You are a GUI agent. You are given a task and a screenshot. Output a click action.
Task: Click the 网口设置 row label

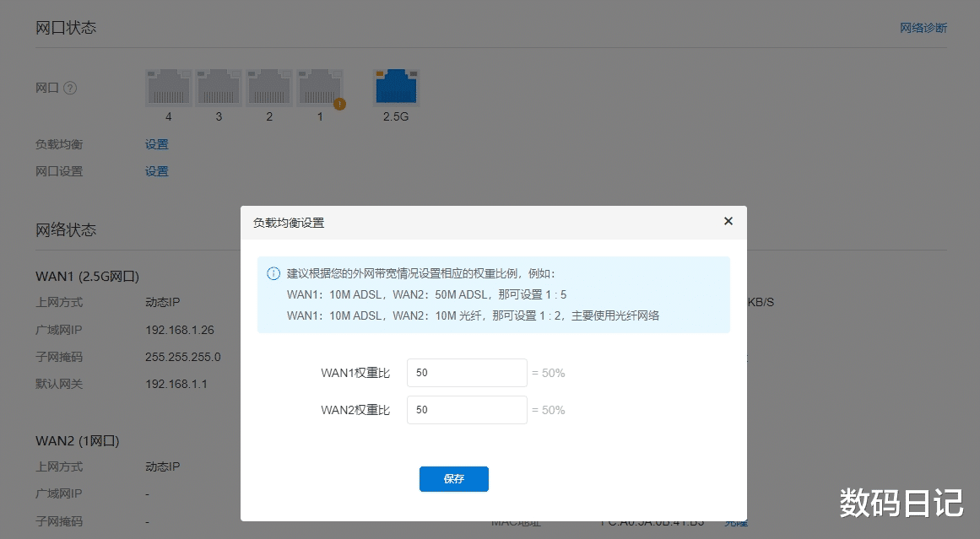tap(59, 171)
